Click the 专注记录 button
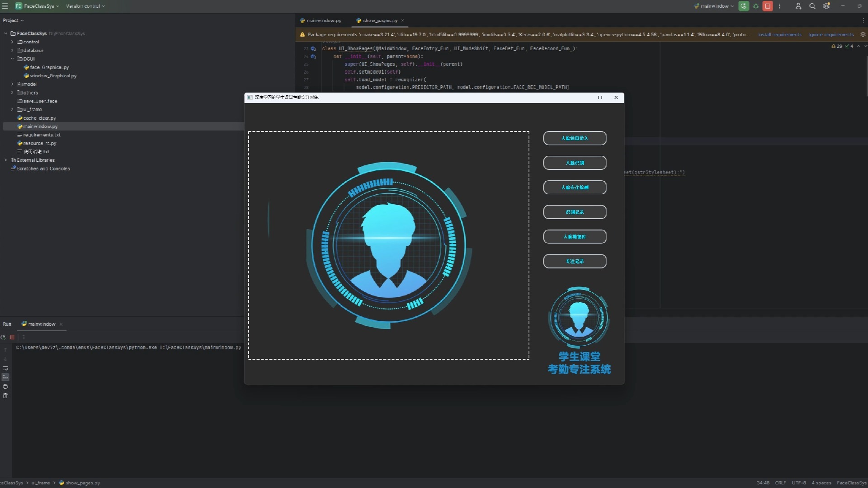The image size is (868, 488). [x=575, y=261]
